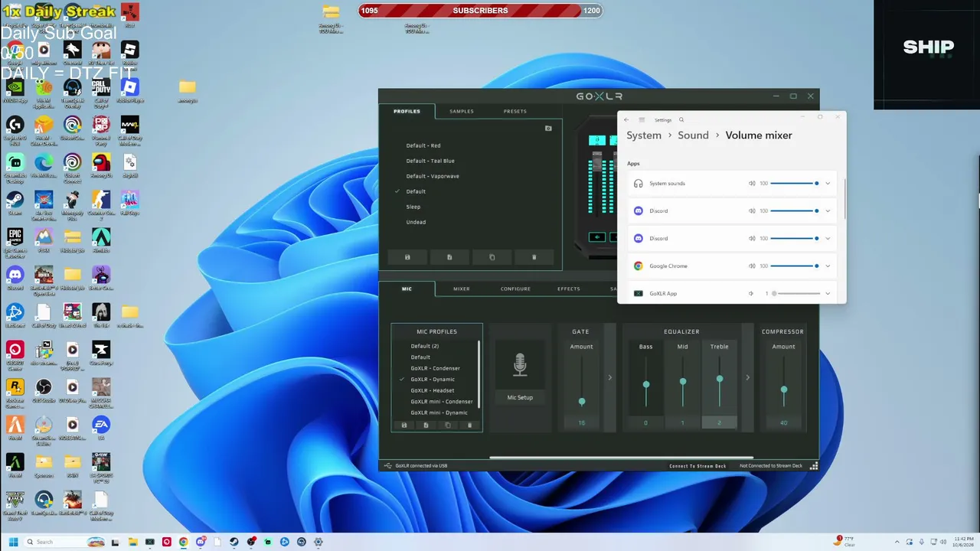Open the Effects tab
The height and width of the screenshot is (551, 980).
click(569, 289)
